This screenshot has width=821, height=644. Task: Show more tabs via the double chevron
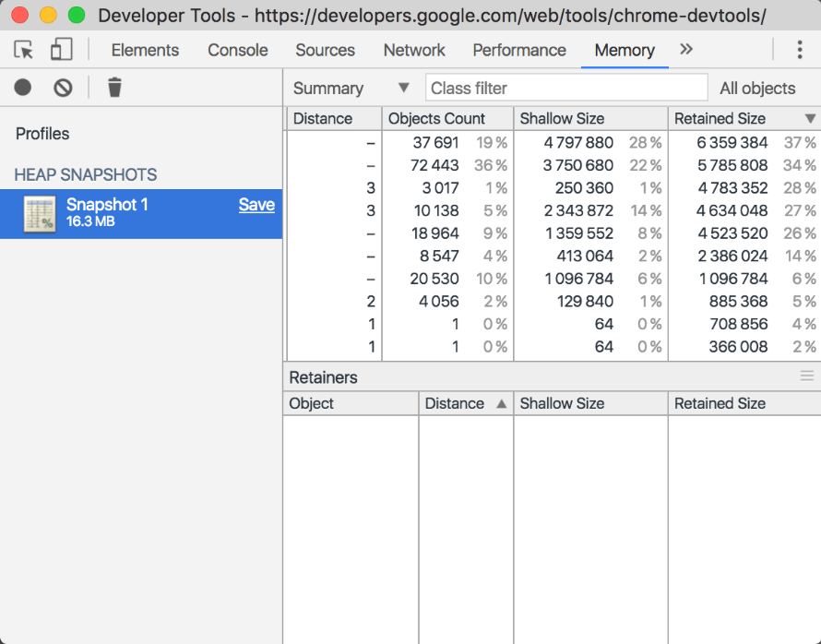pyautogui.click(x=686, y=49)
